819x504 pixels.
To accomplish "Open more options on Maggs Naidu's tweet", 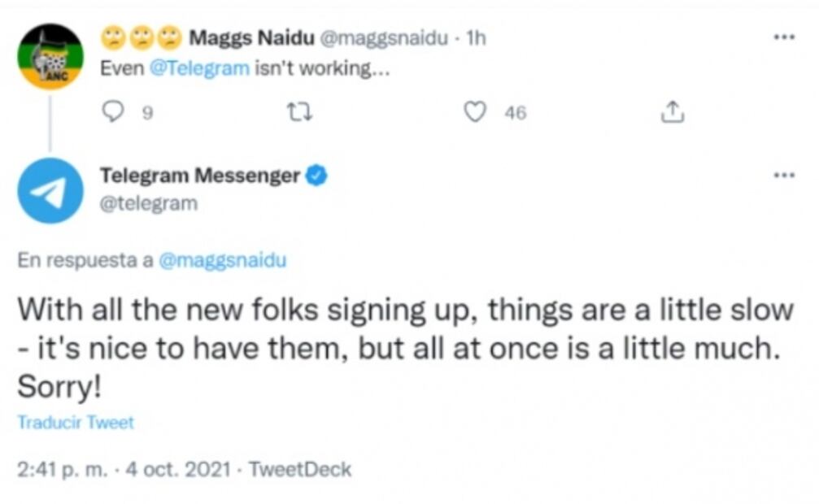I will pyautogui.click(x=784, y=37).
